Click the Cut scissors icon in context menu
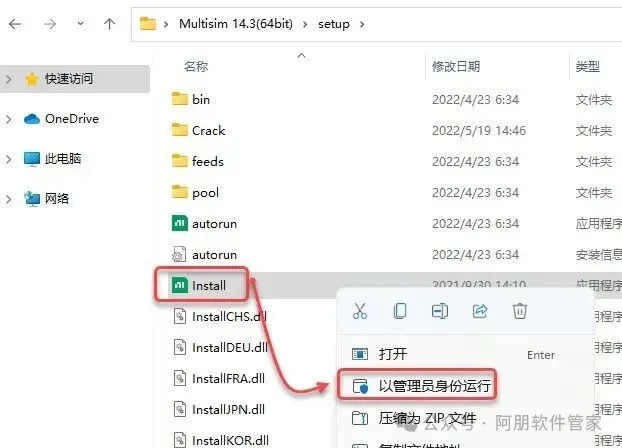622x448 pixels. coord(360,311)
